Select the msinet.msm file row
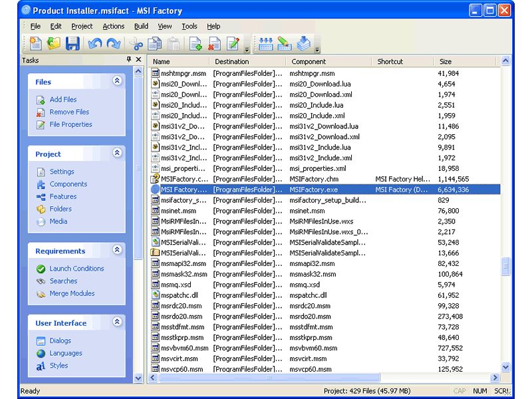The width and height of the screenshot is (532, 399). point(325,211)
